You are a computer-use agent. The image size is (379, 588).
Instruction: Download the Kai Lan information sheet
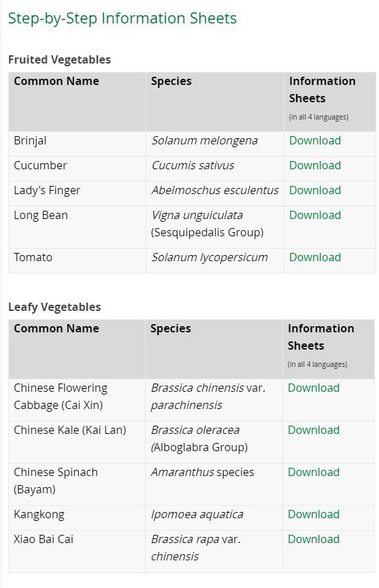point(313,430)
